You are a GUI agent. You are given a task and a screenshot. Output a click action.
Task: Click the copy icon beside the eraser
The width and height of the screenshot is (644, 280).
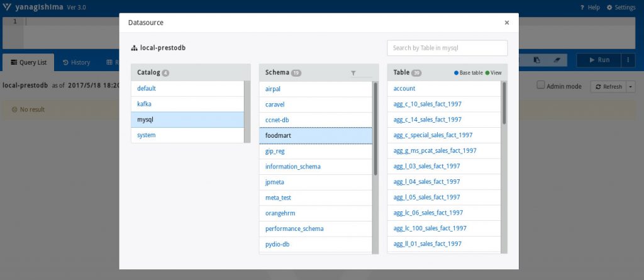(x=536, y=60)
